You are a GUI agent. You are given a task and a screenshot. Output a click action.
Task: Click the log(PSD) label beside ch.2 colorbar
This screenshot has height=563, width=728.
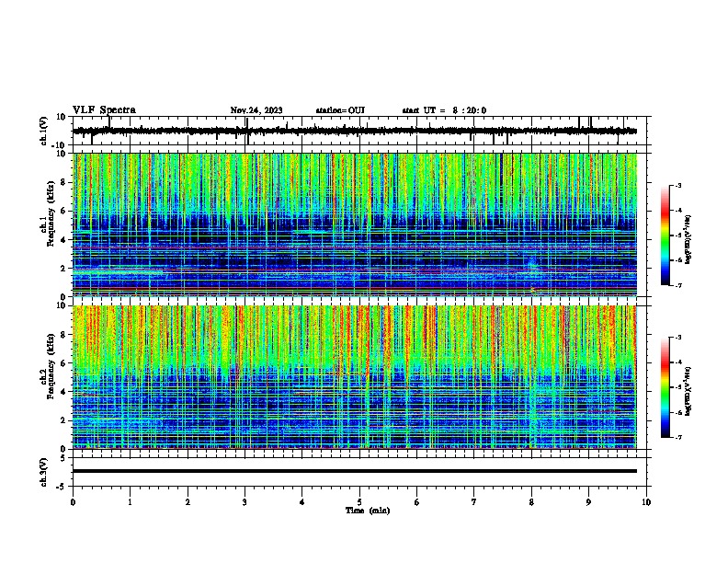coord(688,391)
